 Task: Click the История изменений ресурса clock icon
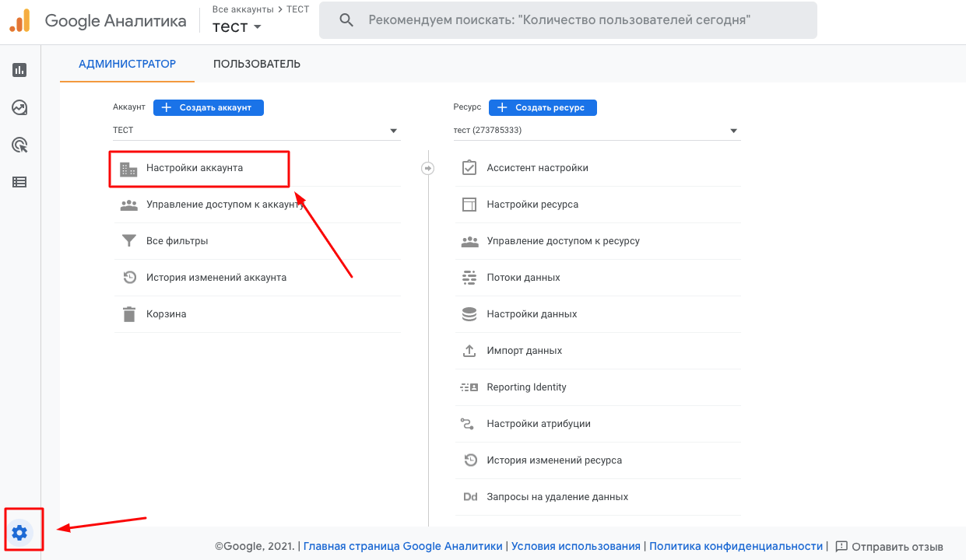pos(470,460)
